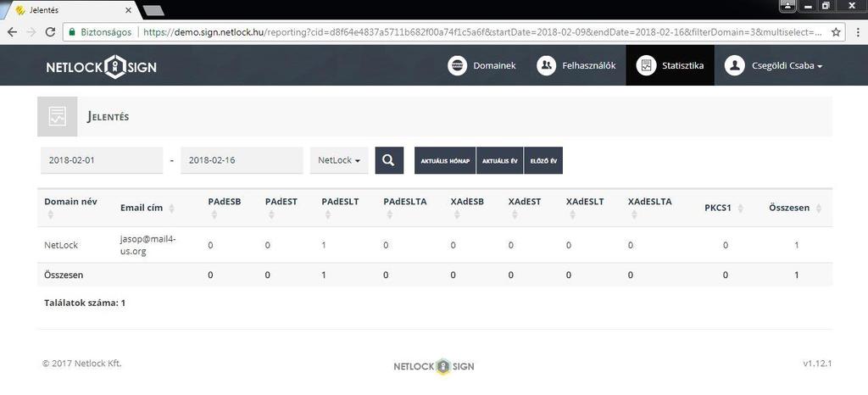Click the end date field 2018-02-16

(242, 160)
